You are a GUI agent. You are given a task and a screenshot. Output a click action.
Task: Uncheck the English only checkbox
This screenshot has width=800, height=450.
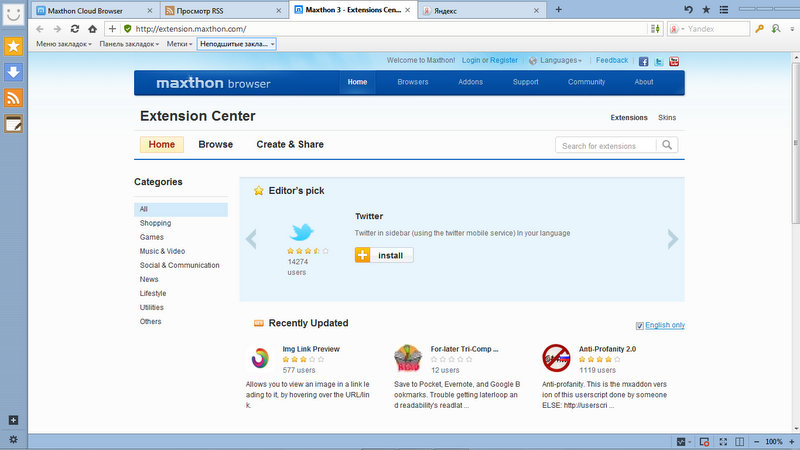pos(639,326)
